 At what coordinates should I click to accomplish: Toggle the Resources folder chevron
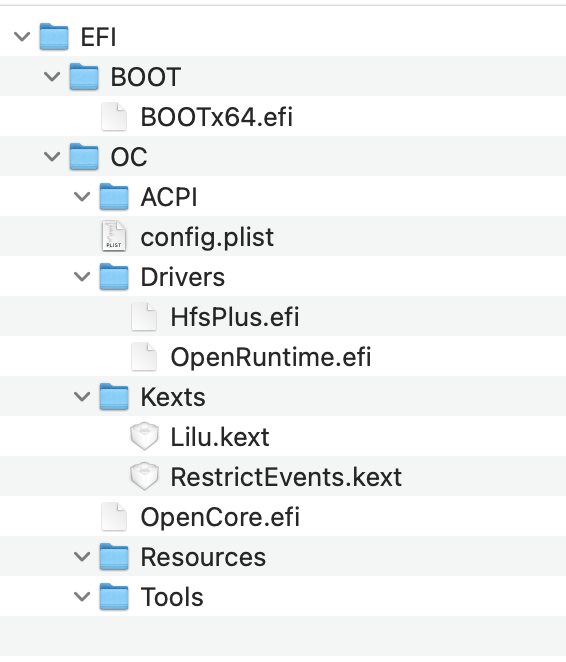[x=82, y=557]
